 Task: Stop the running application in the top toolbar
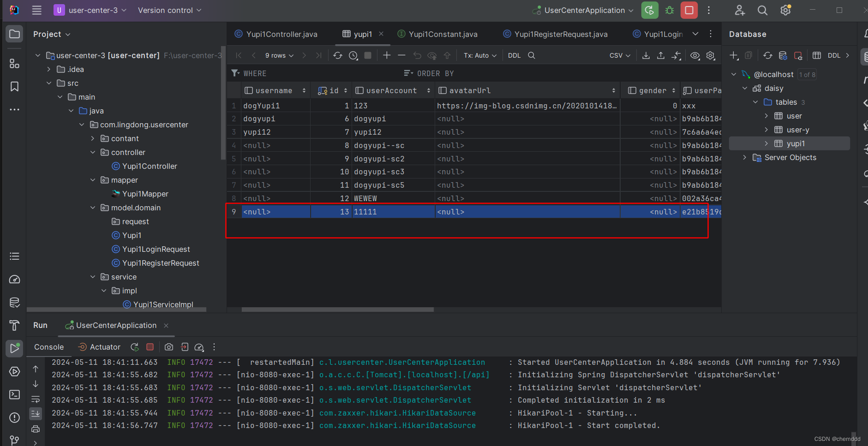[x=689, y=10]
